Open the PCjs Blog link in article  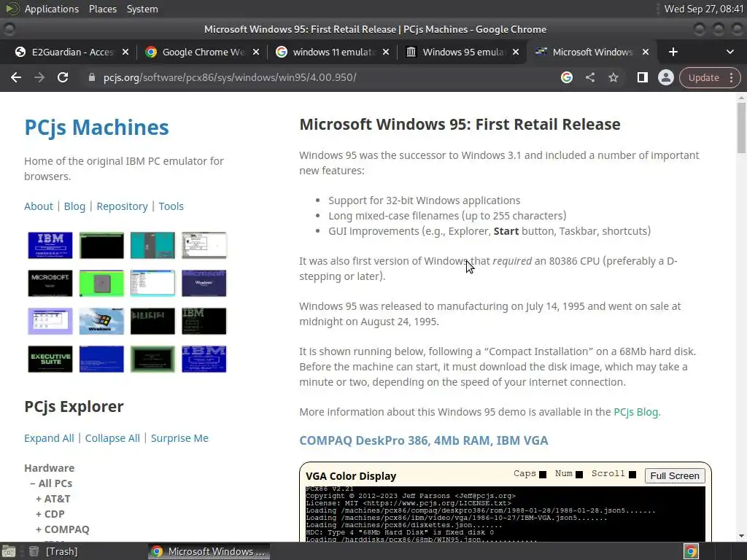[635, 412]
